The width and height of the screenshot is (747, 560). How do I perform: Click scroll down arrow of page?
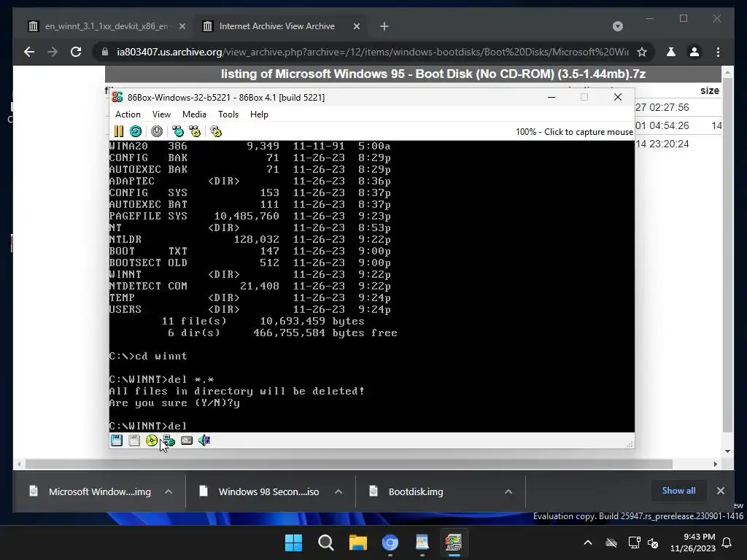(x=727, y=451)
